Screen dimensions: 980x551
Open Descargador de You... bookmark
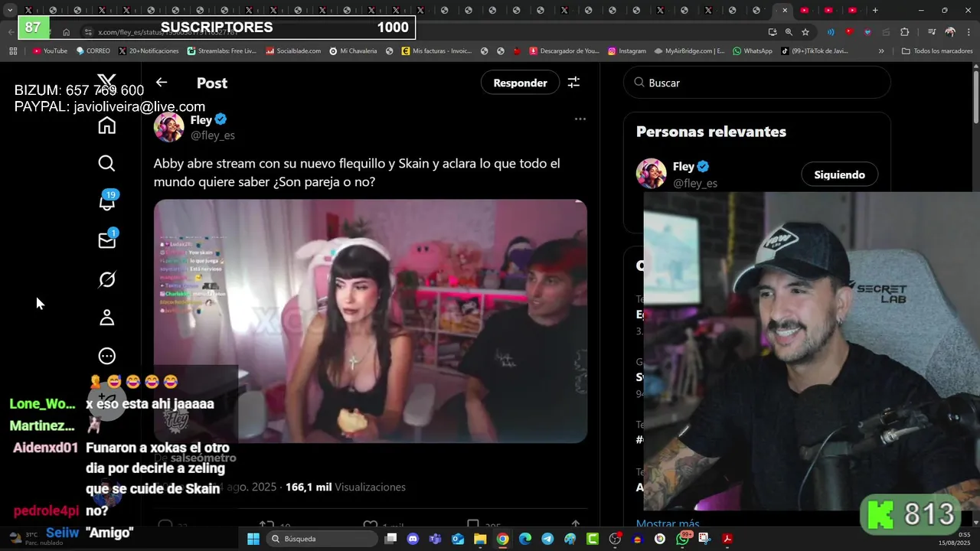click(x=564, y=51)
